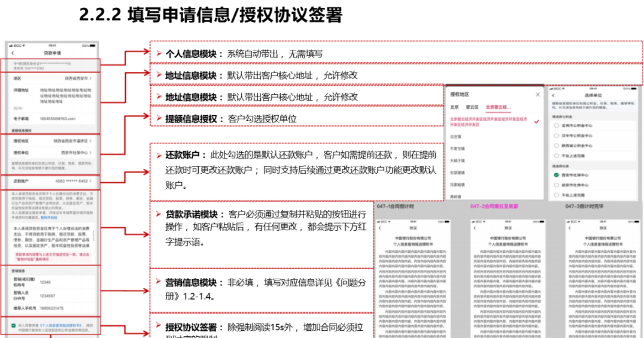Click the magenta 047-2 label
644x338 pixels.
coord(494,206)
